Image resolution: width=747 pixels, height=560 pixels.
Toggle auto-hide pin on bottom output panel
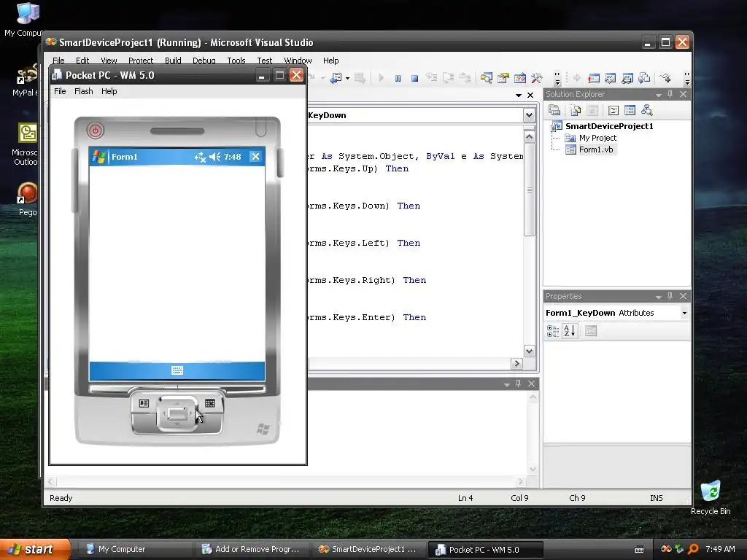pos(519,384)
